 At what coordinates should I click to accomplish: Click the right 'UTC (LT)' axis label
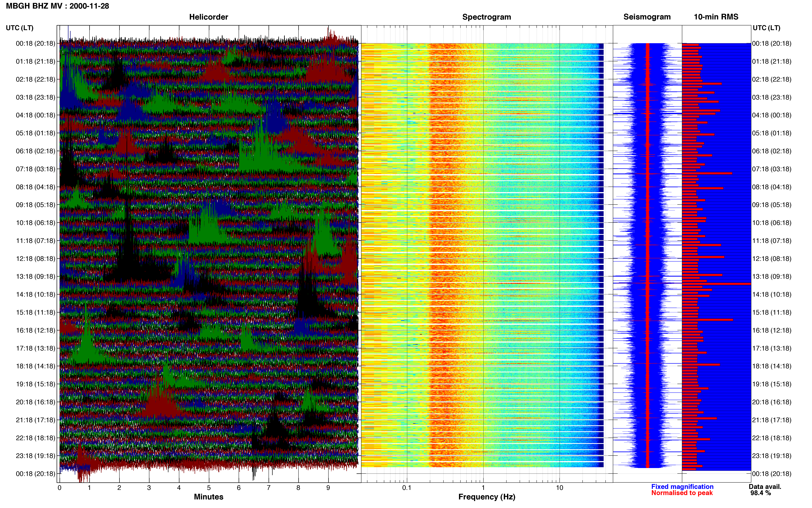(x=766, y=28)
